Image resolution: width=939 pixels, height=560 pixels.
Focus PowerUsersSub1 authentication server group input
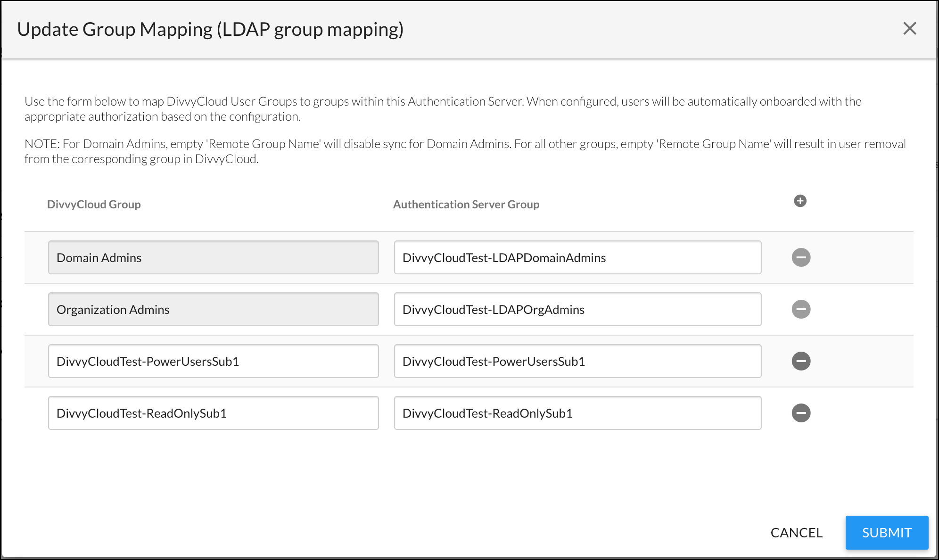pos(577,361)
